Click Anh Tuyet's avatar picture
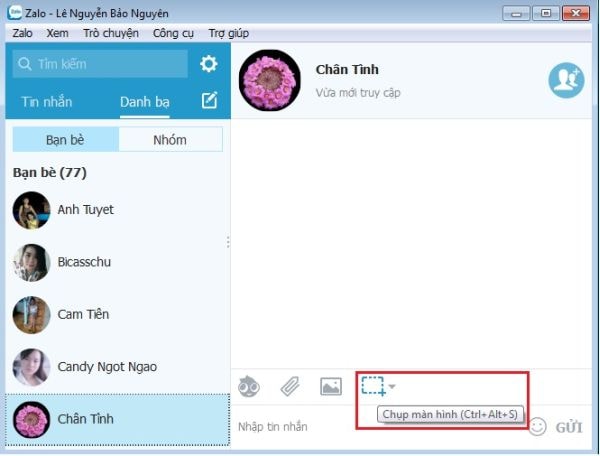The width and height of the screenshot is (600, 456). click(31, 210)
